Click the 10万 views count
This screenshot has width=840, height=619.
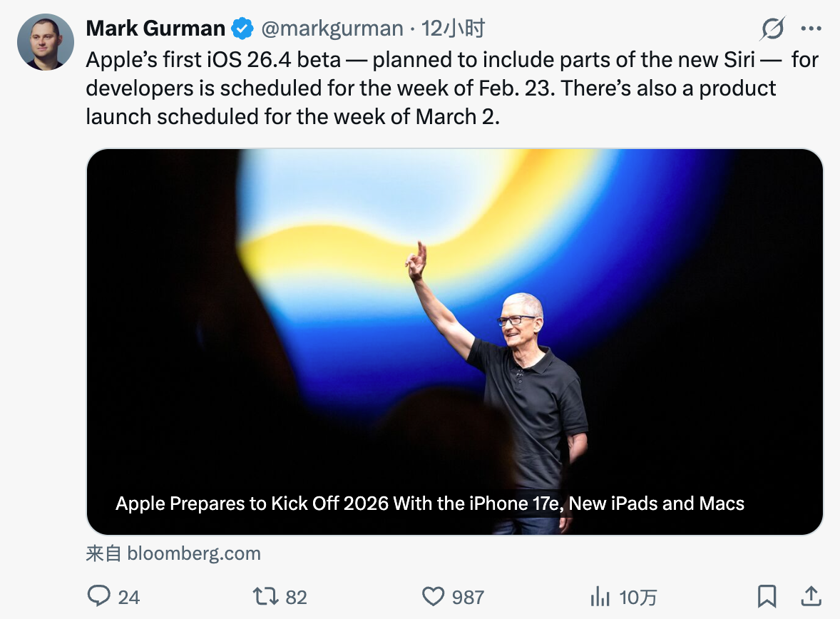click(x=638, y=597)
